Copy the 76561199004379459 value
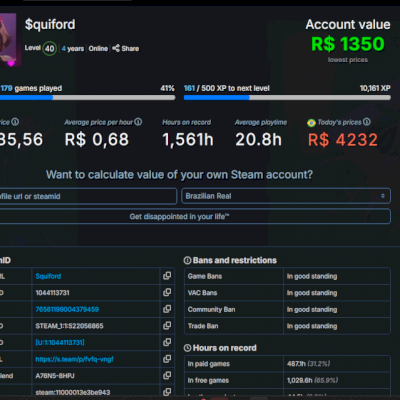Viewport: 400px width, 400px height. click(167, 309)
